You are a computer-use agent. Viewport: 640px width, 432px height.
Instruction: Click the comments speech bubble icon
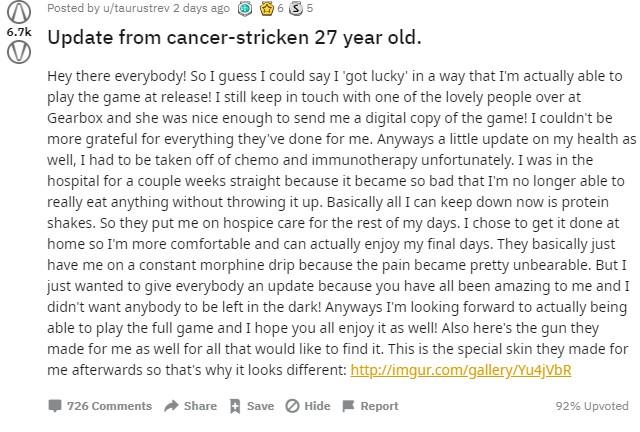click(55, 406)
